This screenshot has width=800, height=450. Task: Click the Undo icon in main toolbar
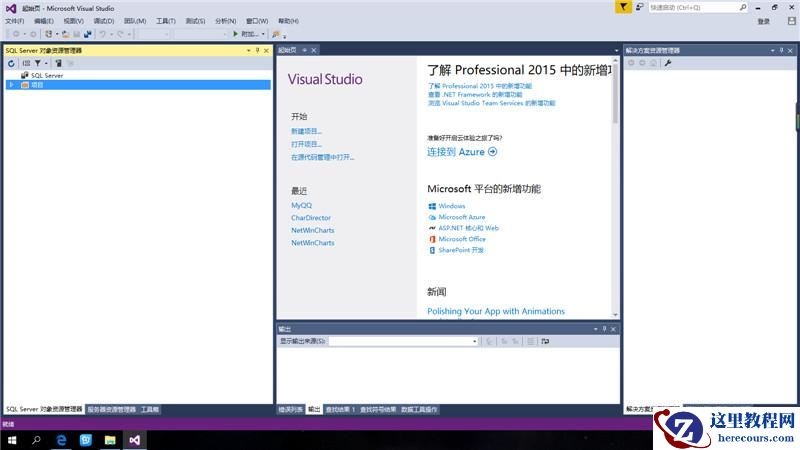click(x=103, y=34)
